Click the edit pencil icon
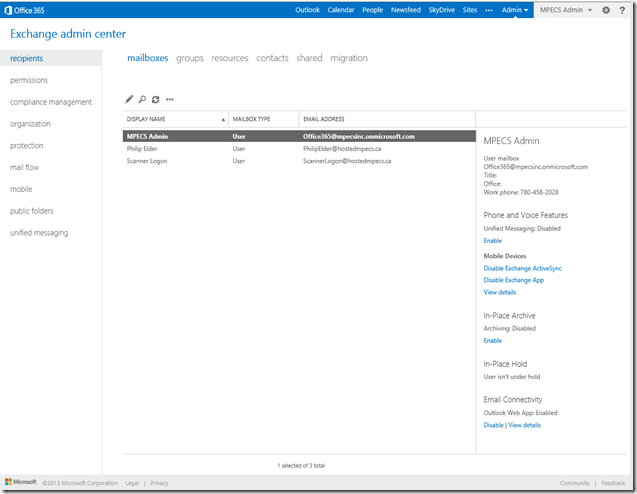Viewport: 637px width, 494px height. (x=129, y=99)
